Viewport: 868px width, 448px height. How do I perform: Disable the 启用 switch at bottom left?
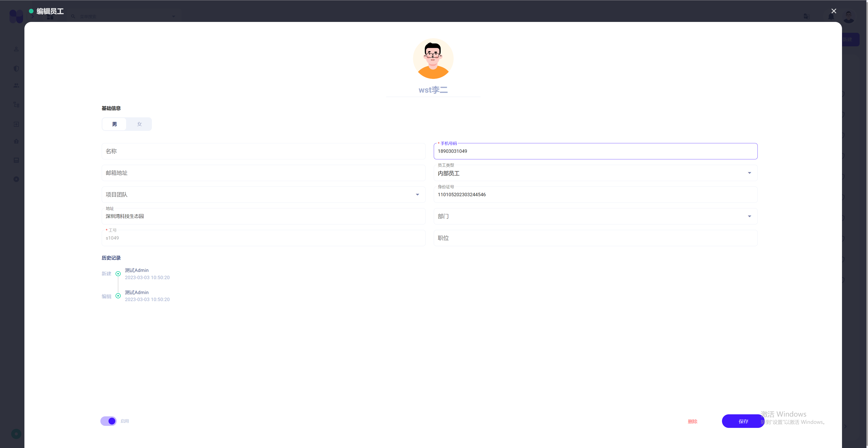pyautogui.click(x=108, y=421)
